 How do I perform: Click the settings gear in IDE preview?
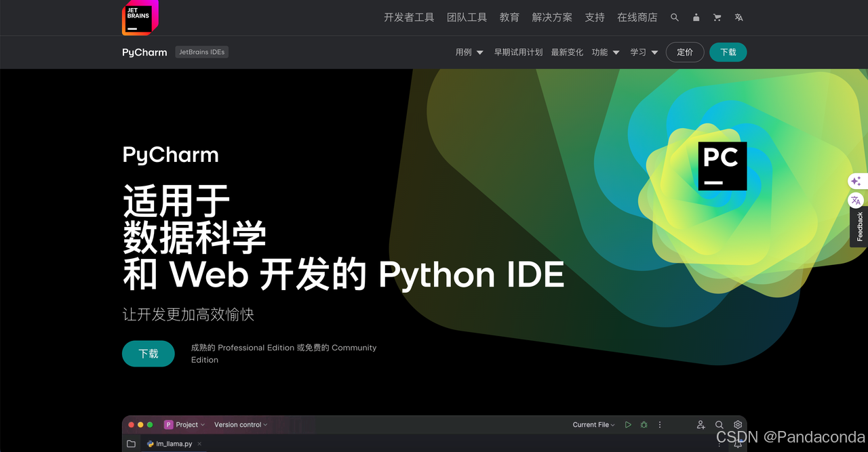[738, 425]
